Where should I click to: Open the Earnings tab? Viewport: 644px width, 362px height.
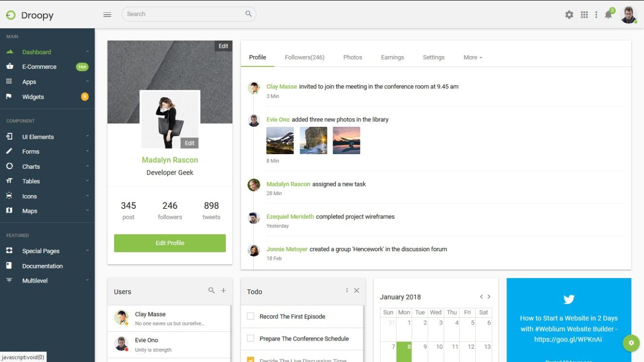[392, 57]
